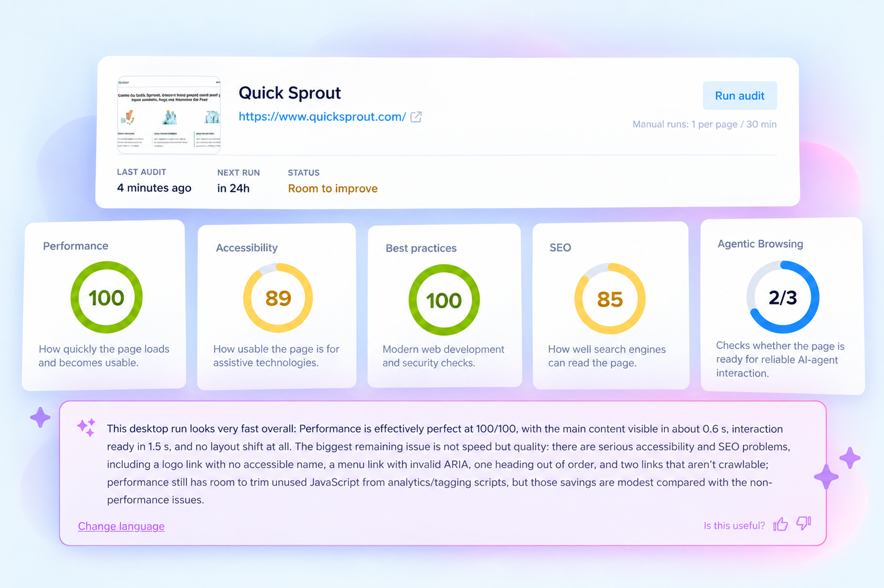
Task: Click the Quick Sprout site heading
Action: [x=290, y=93]
